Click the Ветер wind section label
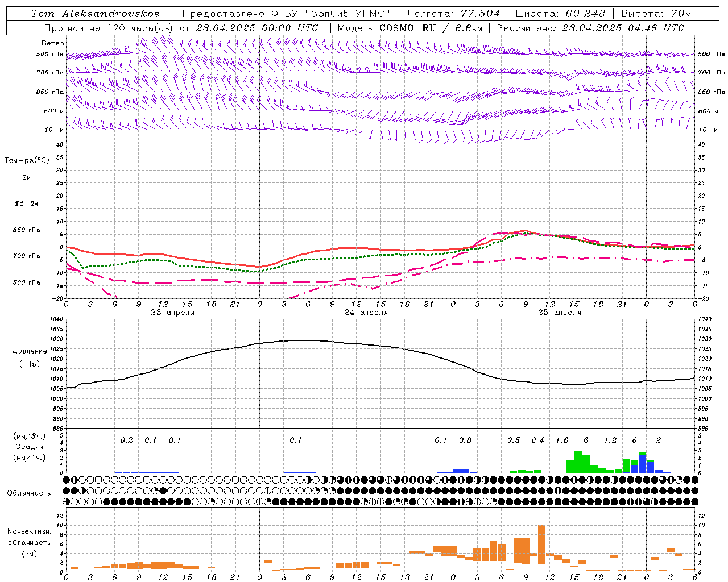728x582 pixels. 53,43
